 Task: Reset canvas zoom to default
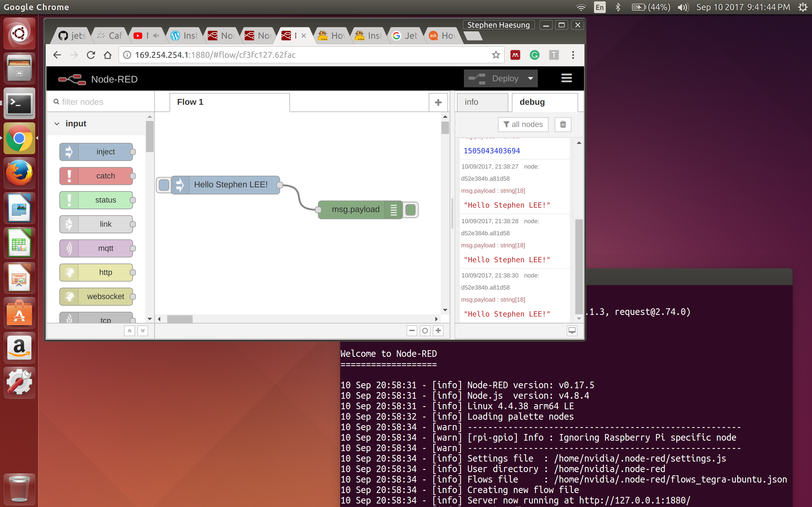pos(425,330)
